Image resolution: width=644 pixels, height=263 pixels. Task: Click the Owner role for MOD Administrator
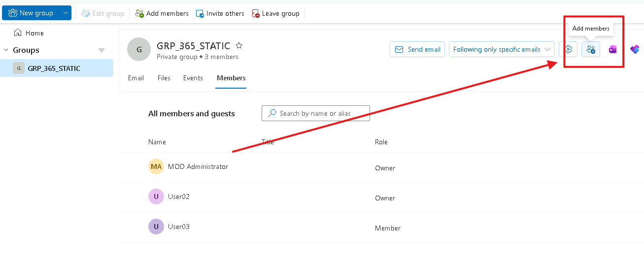click(x=385, y=168)
